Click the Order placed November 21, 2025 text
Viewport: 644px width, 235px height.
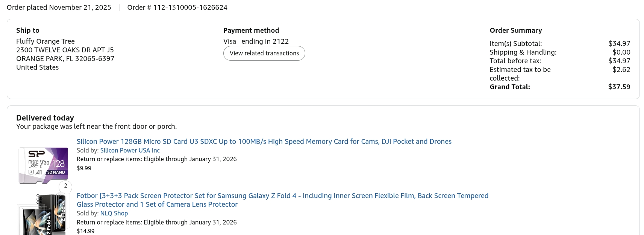pos(59,8)
